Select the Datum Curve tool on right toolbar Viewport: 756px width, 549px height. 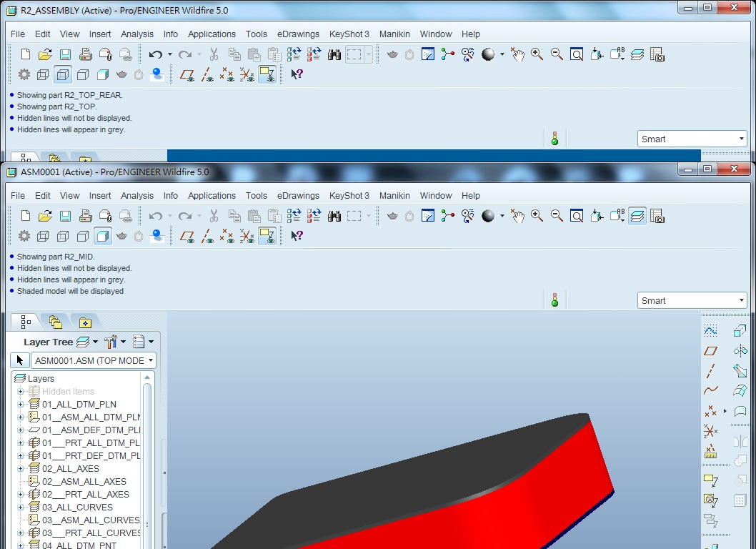tap(711, 390)
